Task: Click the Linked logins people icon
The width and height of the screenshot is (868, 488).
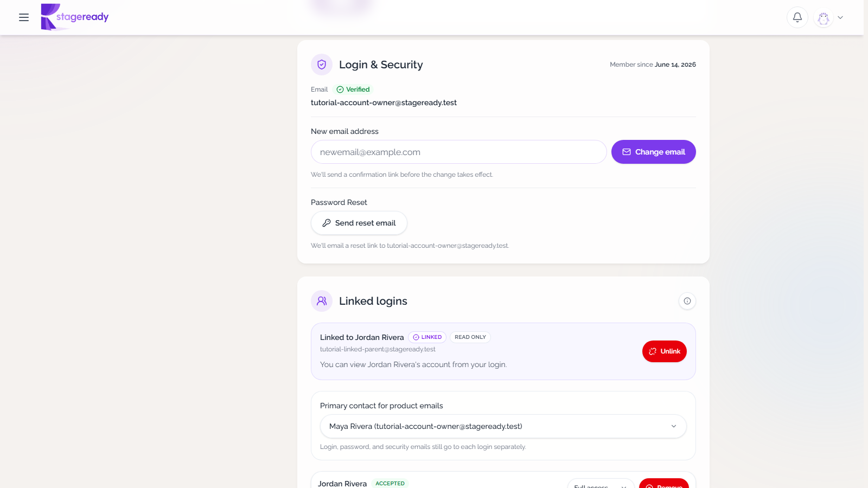Action: (322, 301)
